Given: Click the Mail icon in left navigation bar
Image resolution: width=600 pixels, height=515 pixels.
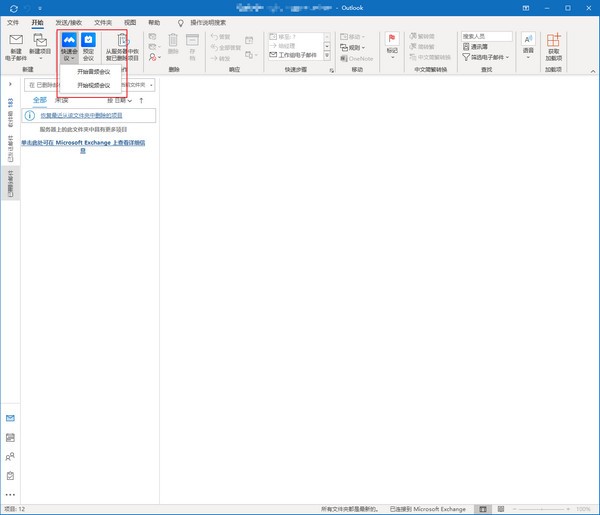Looking at the screenshot, I should click(10, 417).
